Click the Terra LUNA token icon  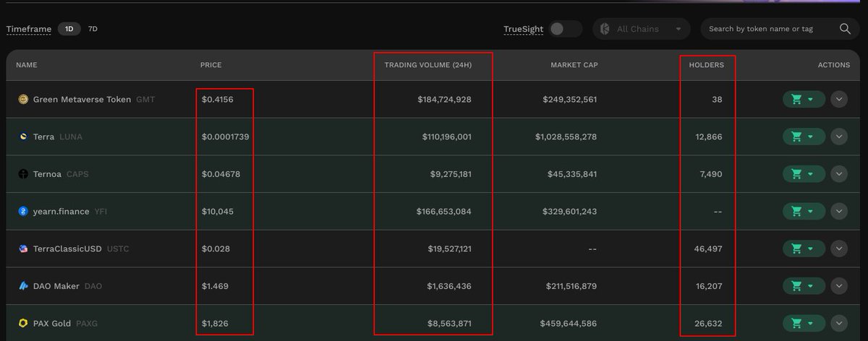coord(23,137)
